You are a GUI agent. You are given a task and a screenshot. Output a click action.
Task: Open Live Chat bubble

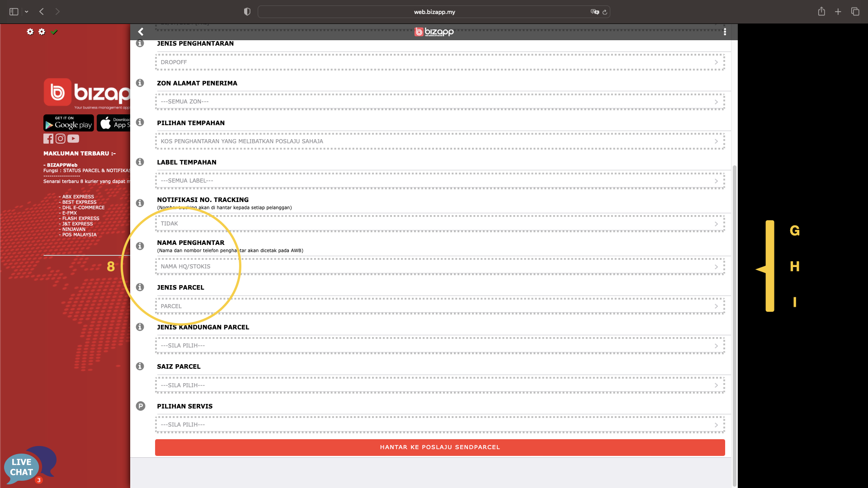(x=29, y=465)
